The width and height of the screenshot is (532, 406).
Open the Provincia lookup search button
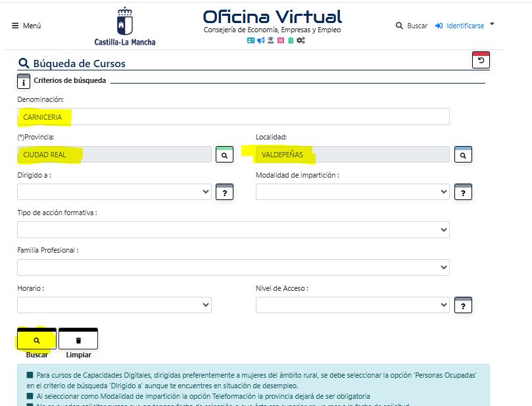tap(224, 155)
